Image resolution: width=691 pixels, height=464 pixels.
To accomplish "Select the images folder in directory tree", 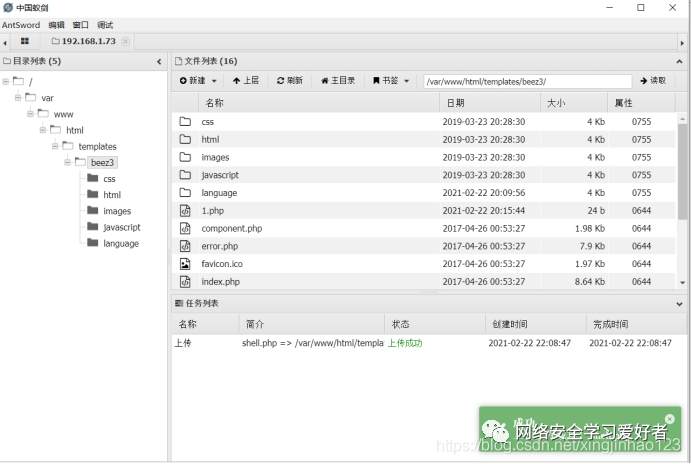I will point(117,211).
